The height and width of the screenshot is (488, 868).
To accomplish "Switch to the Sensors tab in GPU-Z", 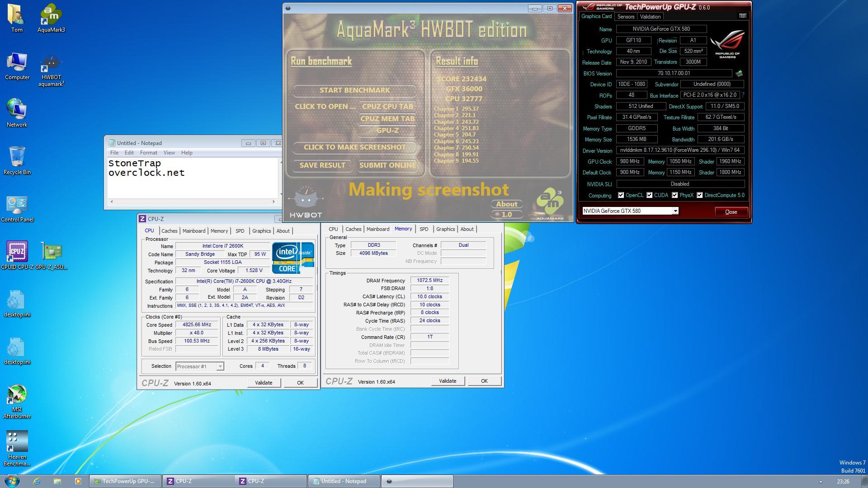I will pos(626,17).
